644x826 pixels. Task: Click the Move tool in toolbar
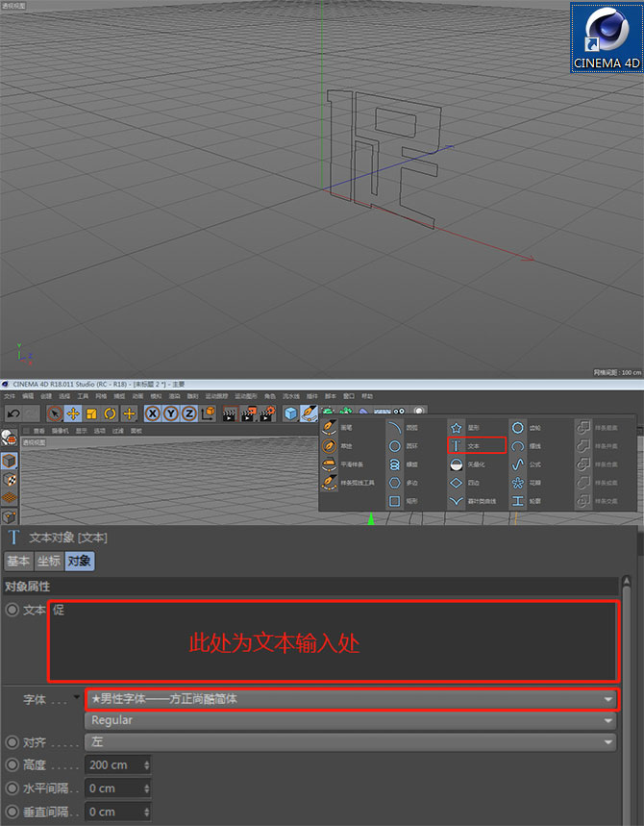[x=73, y=413]
